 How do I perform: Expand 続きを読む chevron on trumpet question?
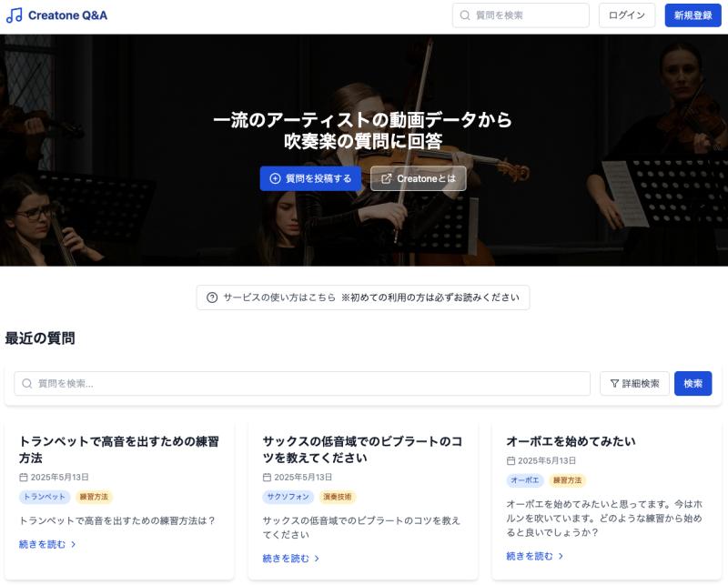click(74, 544)
